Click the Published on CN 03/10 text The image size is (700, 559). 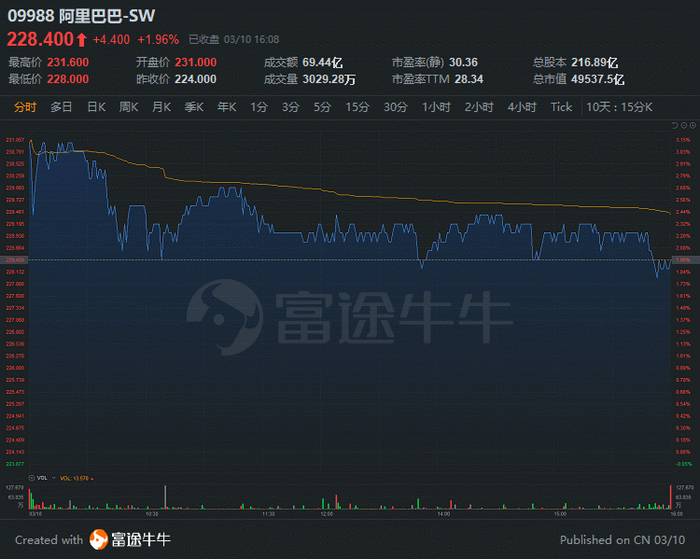pos(622,540)
